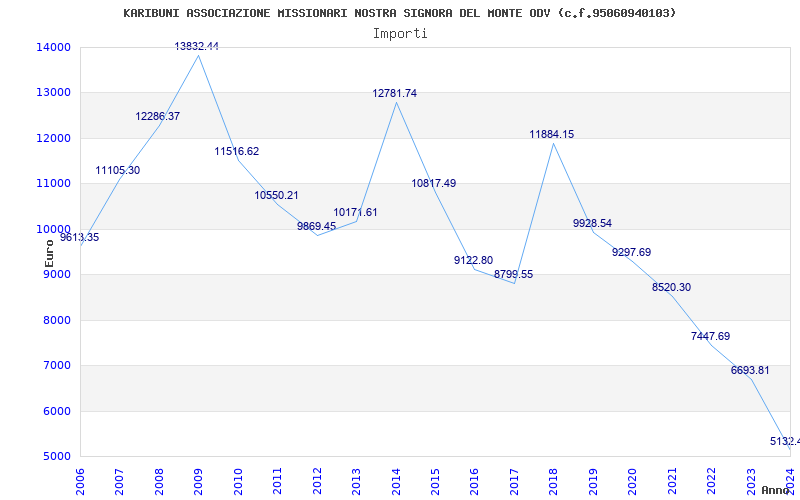The image size is (800, 500).
Task: Click the x-axis year 2015
Action: click(435, 481)
